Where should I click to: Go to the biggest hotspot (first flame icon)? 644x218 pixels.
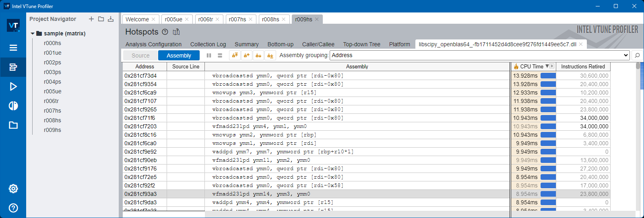[235, 56]
